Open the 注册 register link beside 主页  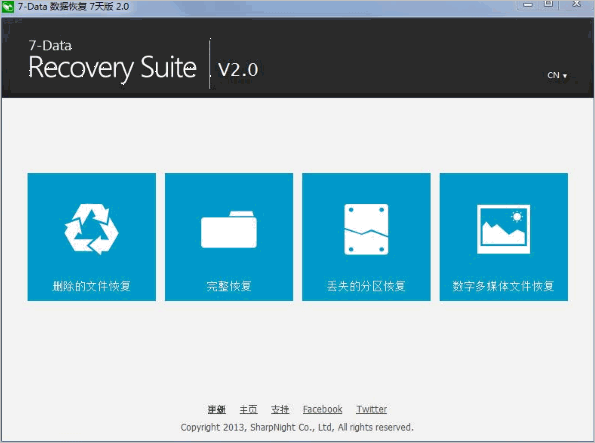tap(217, 409)
